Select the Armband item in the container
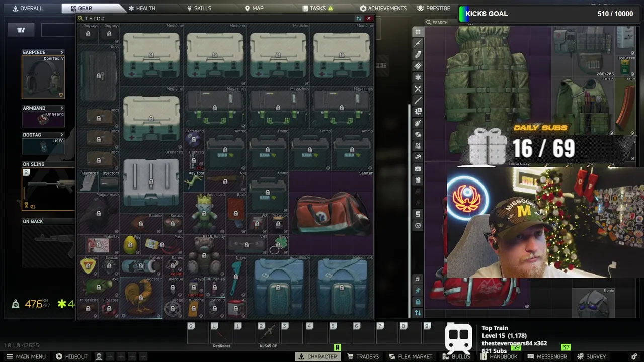The height and width of the screenshot is (362, 644). click(194, 139)
